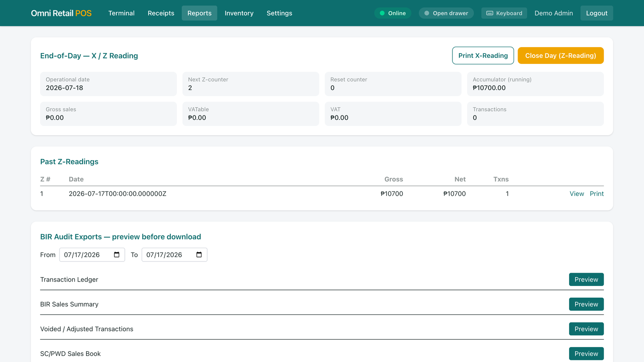Click the Reset counter card
This screenshot has height=362, width=644.
(x=393, y=84)
